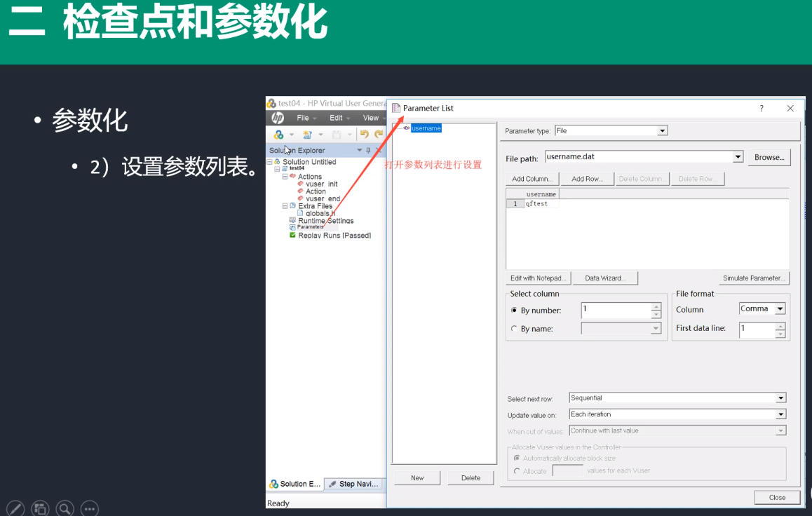Click the Undo arrow in the toolbar

click(364, 134)
